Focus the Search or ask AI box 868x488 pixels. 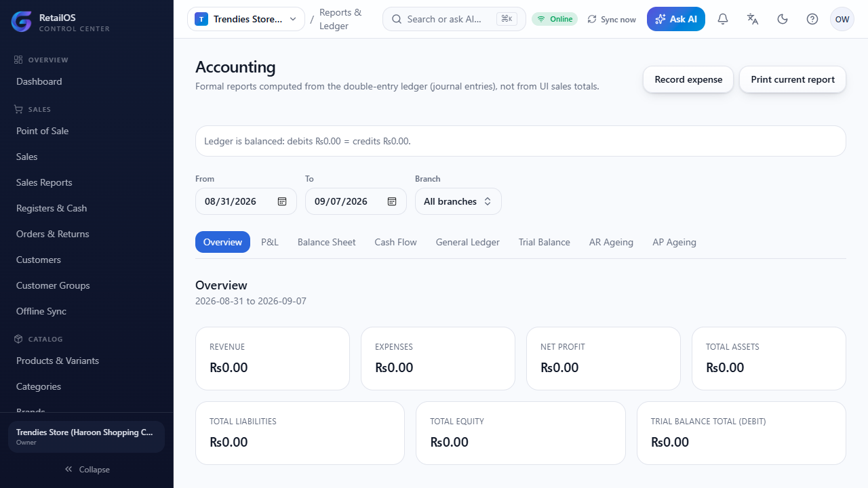click(x=454, y=19)
